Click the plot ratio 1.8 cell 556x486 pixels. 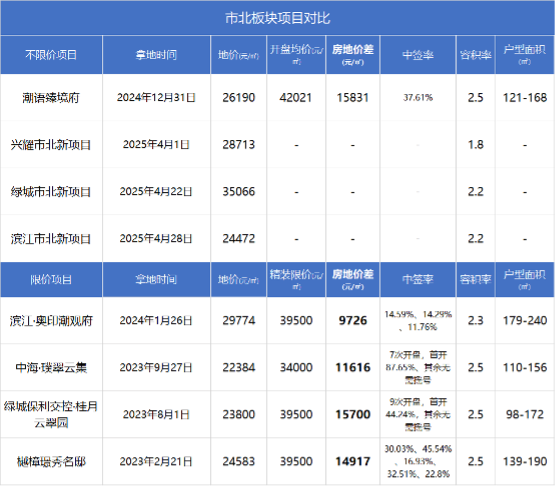pos(476,145)
